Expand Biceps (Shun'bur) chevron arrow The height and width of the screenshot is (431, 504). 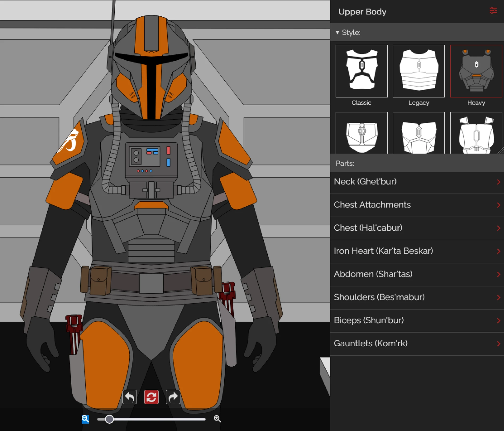[x=498, y=320]
